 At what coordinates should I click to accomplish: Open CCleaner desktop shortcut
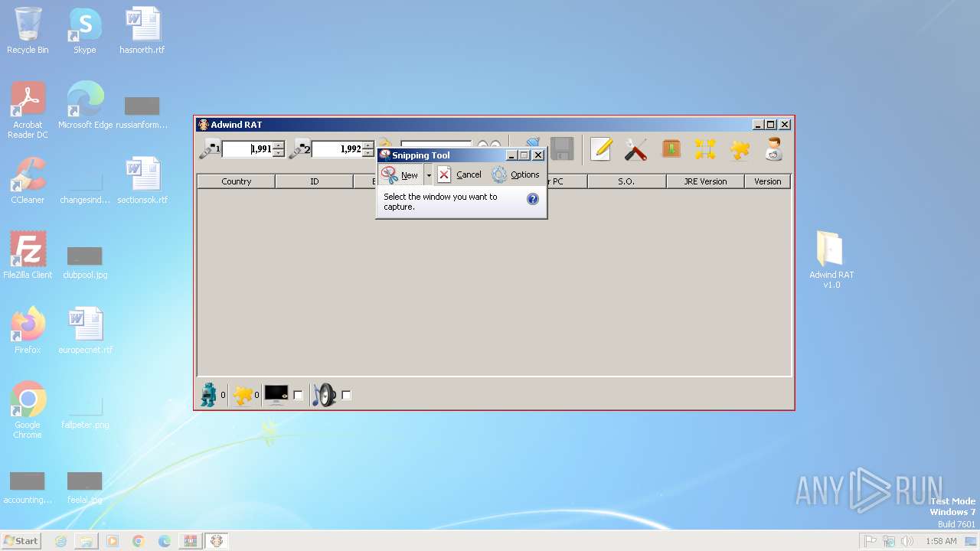[28, 181]
